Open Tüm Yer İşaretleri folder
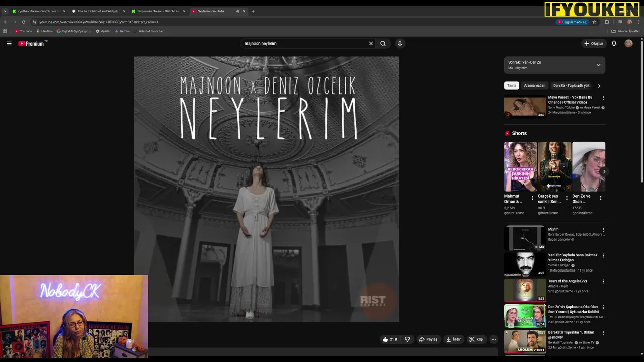The image size is (644, 362). (x=626, y=31)
